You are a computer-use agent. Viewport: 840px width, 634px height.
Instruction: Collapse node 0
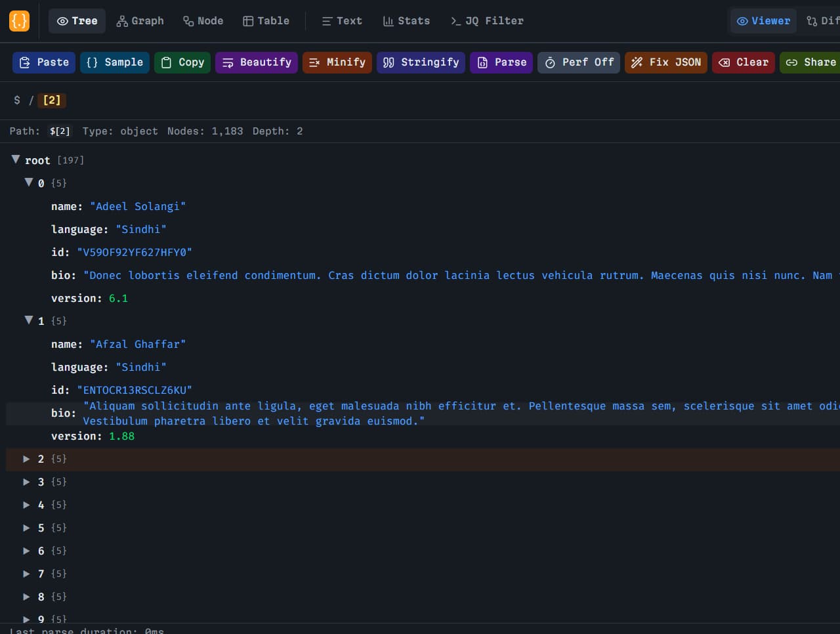click(29, 182)
